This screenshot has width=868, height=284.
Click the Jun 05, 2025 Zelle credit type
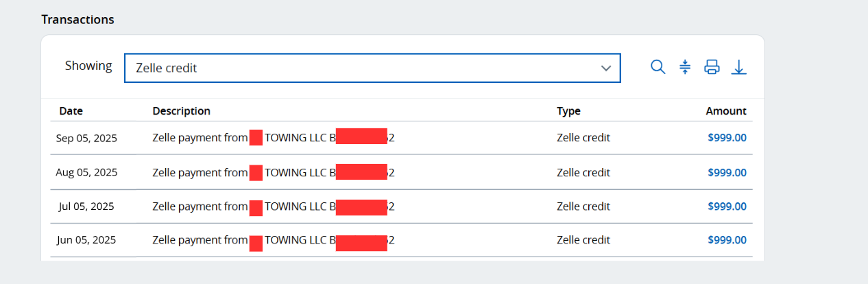coord(583,240)
